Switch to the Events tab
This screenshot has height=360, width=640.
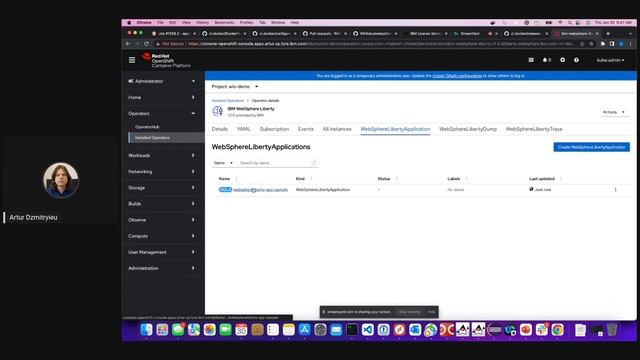click(306, 129)
